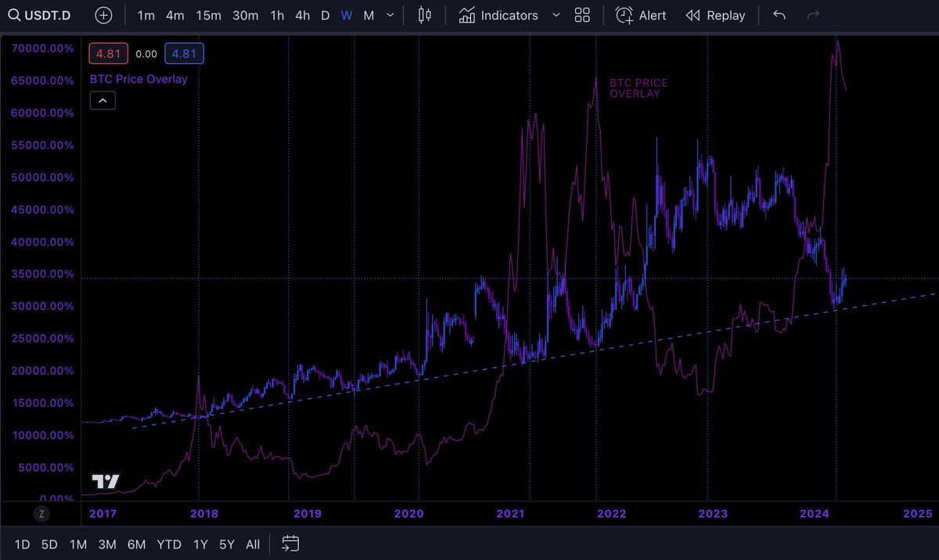Viewport: 939px width, 560px height.
Task: Select the 30m timeframe
Action: pos(246,15)
